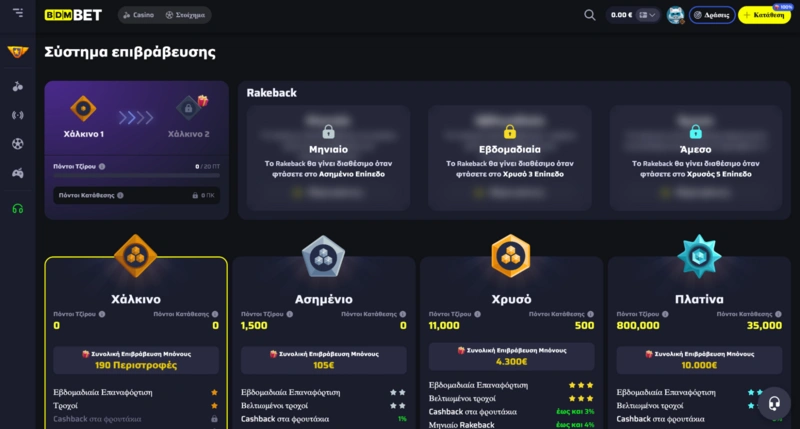Open the rewards badge in sidebar
The width and height of the screenshot is (800, 429).
pyautogui.click(x=17, y=52)
